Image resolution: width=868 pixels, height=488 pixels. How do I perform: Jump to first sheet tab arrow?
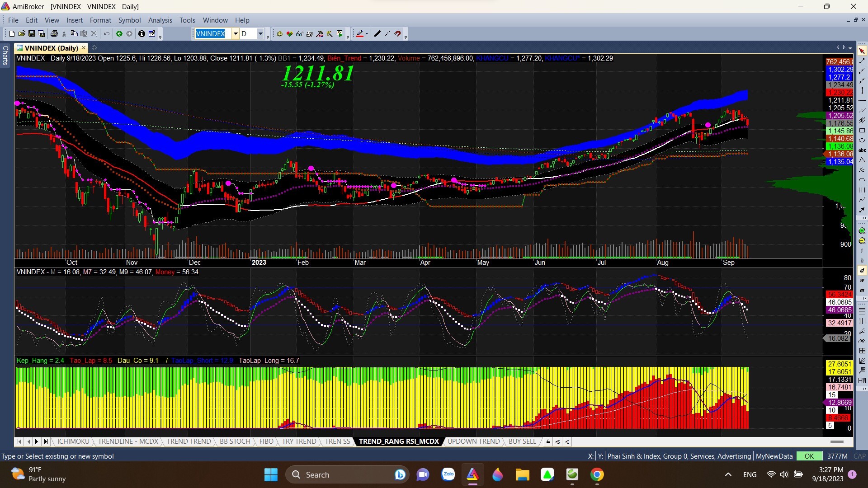pos(19,441)
